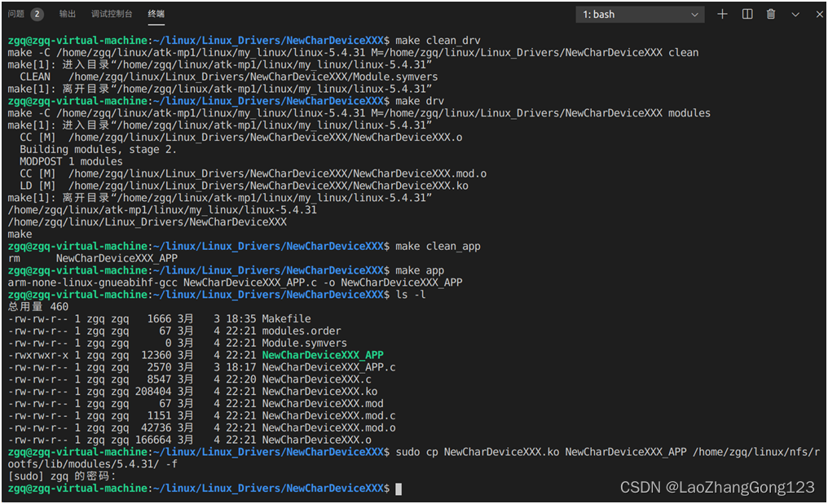The height and width of the screenshot is (504, 828).
Task: Click the CSDN @LaoZhangGong123 watermark
Action: point(717,488)
